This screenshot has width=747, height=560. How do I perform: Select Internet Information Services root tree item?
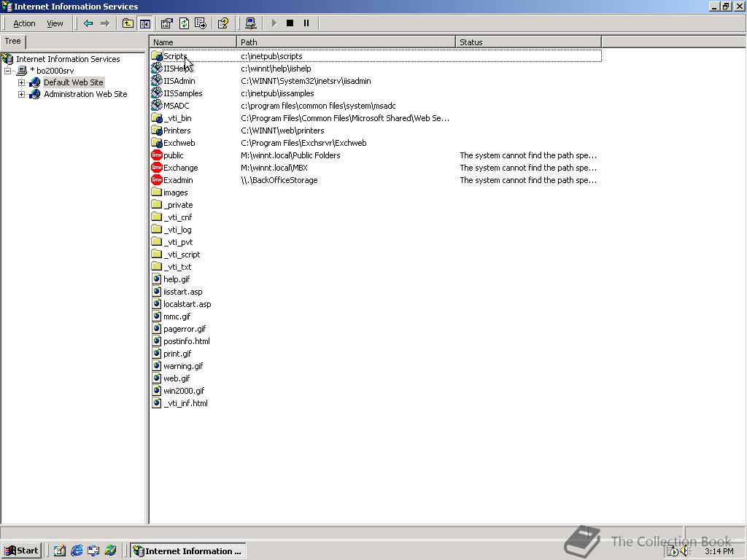pos(68,59)
